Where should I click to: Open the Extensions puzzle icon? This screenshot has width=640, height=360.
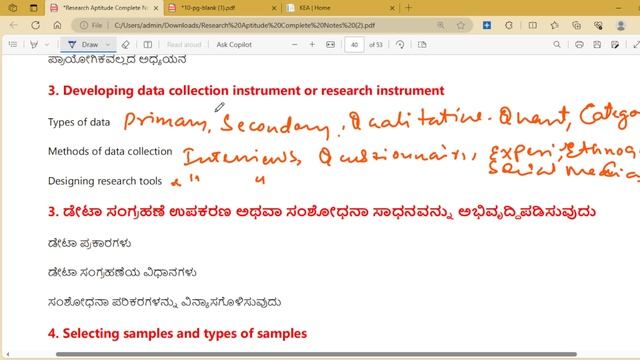509,25
